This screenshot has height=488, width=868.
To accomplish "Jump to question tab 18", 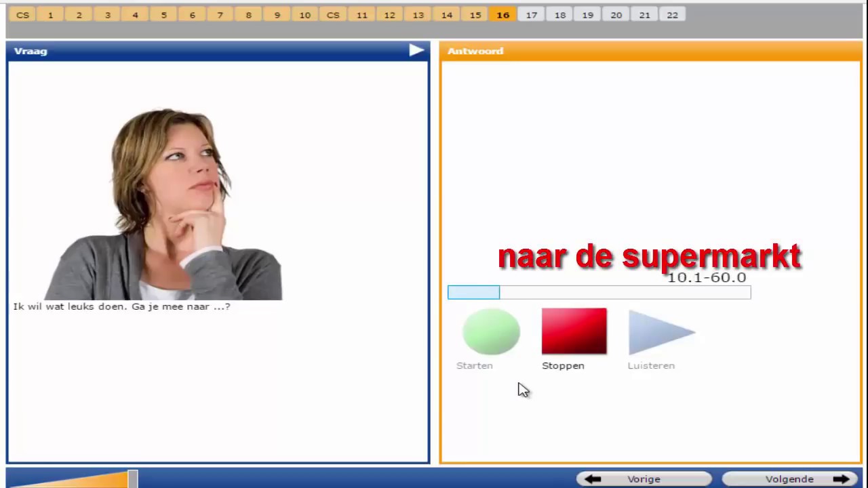I will click(x=559, y=15).
